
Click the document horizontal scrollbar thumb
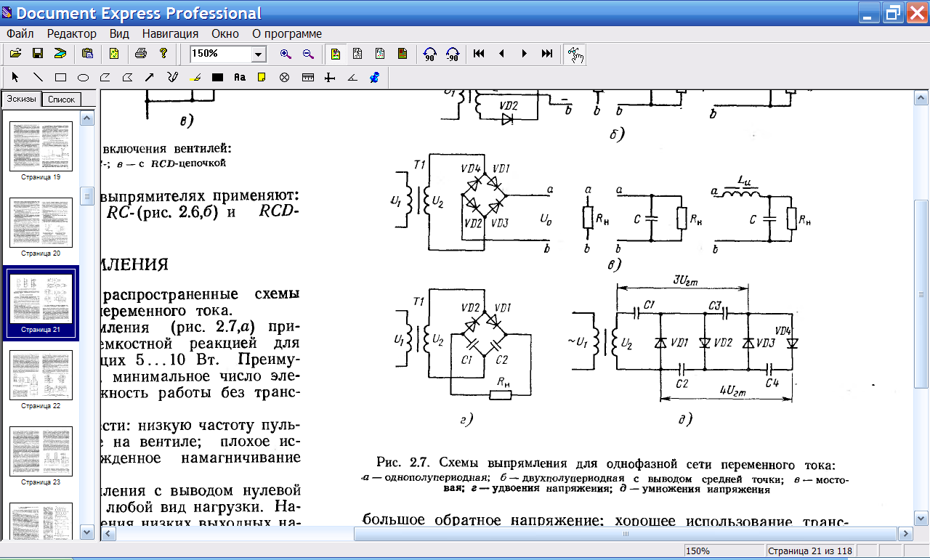pyautogui.click(x=627, y=534)
